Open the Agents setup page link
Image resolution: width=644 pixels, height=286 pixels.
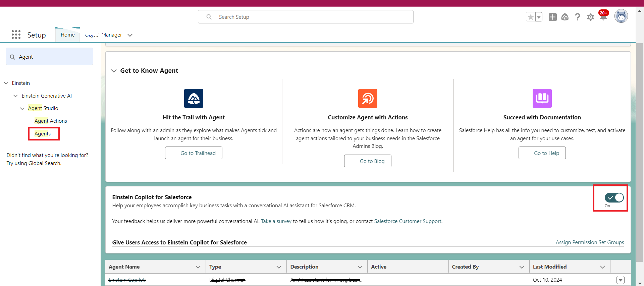pyautogui.click(x=43, y=133)
